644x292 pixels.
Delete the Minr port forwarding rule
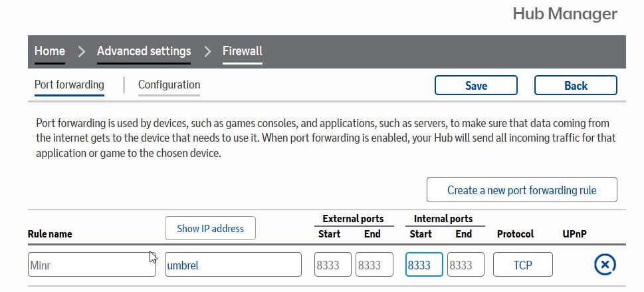coord(604,265)
